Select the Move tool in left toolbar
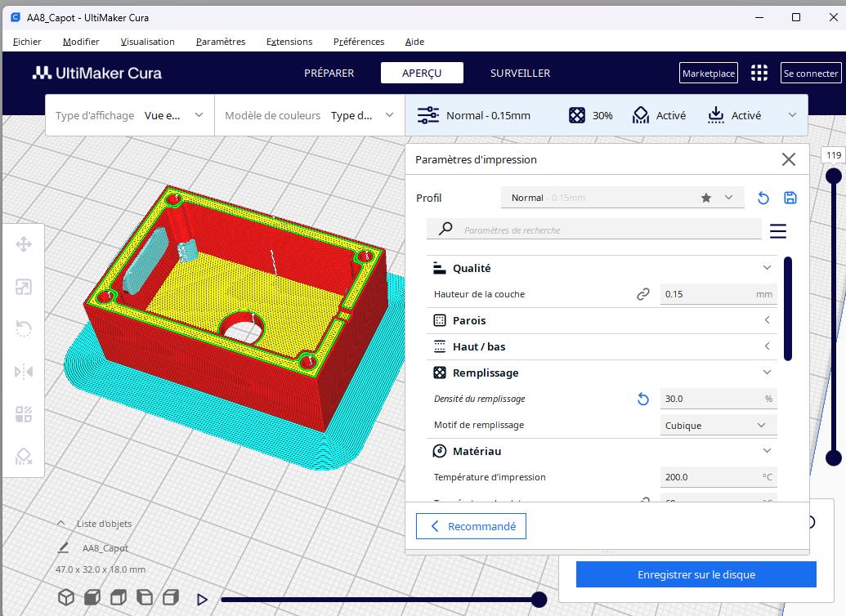 click(x=24, y=244)
